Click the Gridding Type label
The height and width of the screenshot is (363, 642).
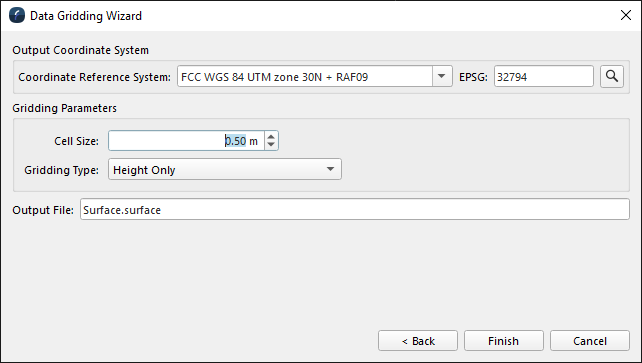point(61,170)
